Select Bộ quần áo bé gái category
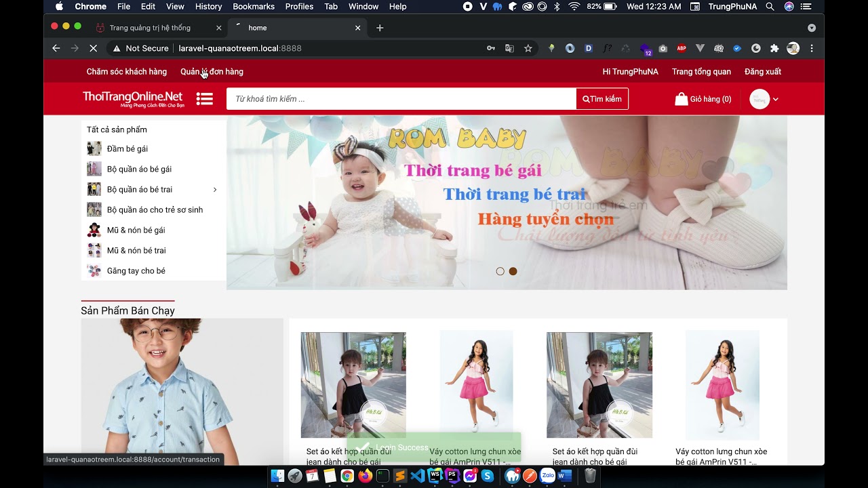The height and width of the screenshot is (488, 868). [139, 169]
